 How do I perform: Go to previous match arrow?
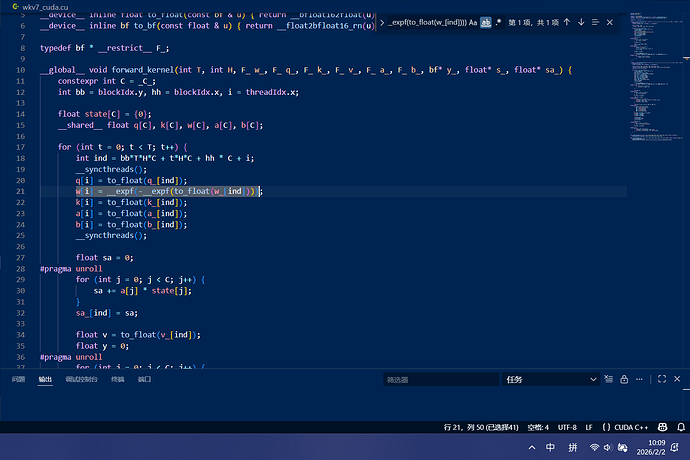(567, 21)
